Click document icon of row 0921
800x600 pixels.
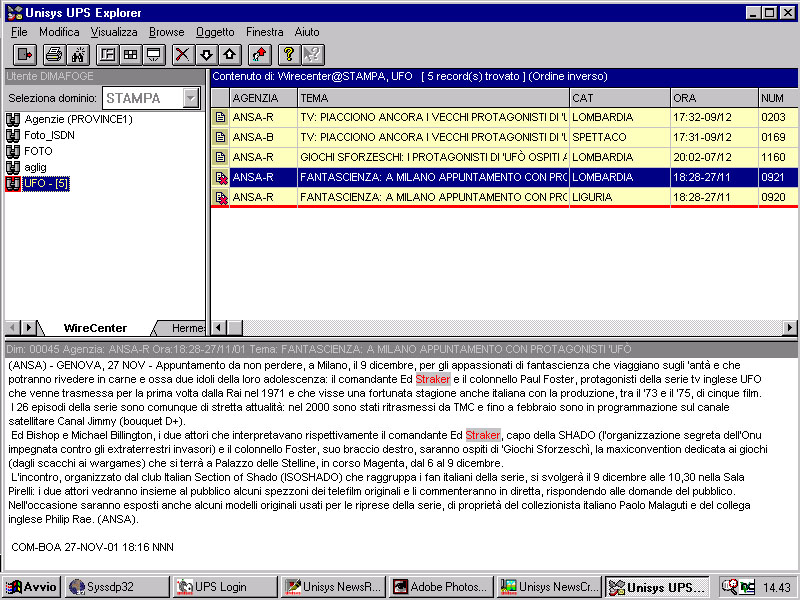pyautogui.click(x=220, y=178)
